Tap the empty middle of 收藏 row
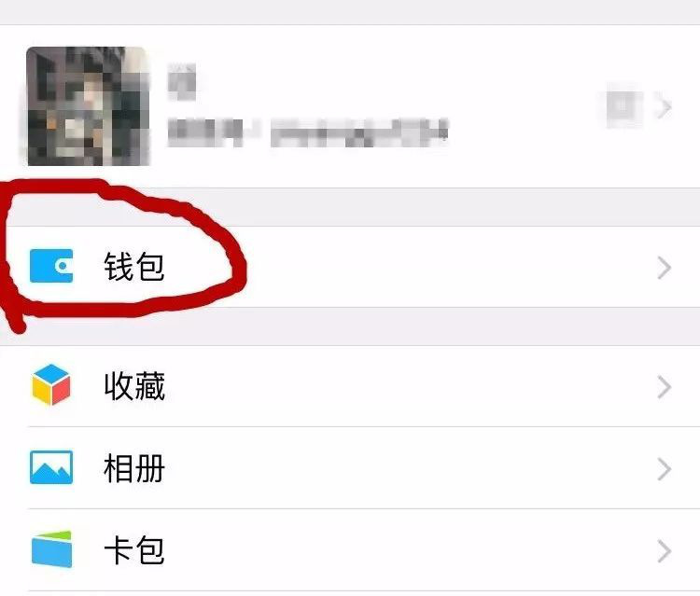 pos(401,386)
